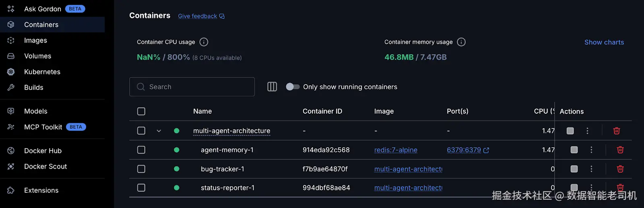
Task: Click the Kubernetes wheel icon
Action: pyautogui.click(x=11, y=72)
